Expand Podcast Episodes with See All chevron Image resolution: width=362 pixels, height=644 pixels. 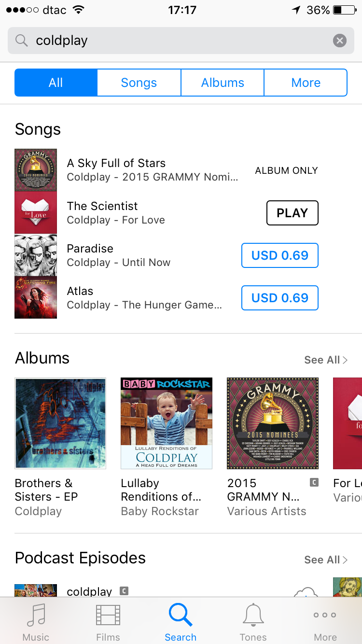[326, 560]
